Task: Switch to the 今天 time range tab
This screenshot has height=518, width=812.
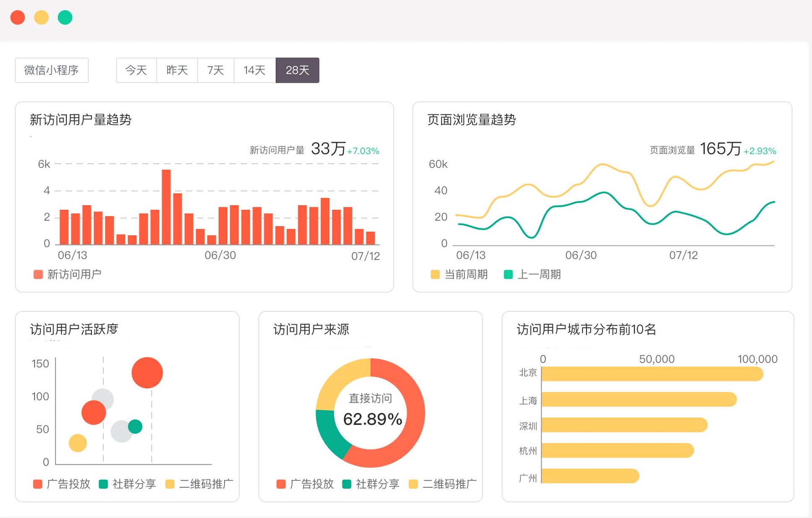Action: [136, 70]
